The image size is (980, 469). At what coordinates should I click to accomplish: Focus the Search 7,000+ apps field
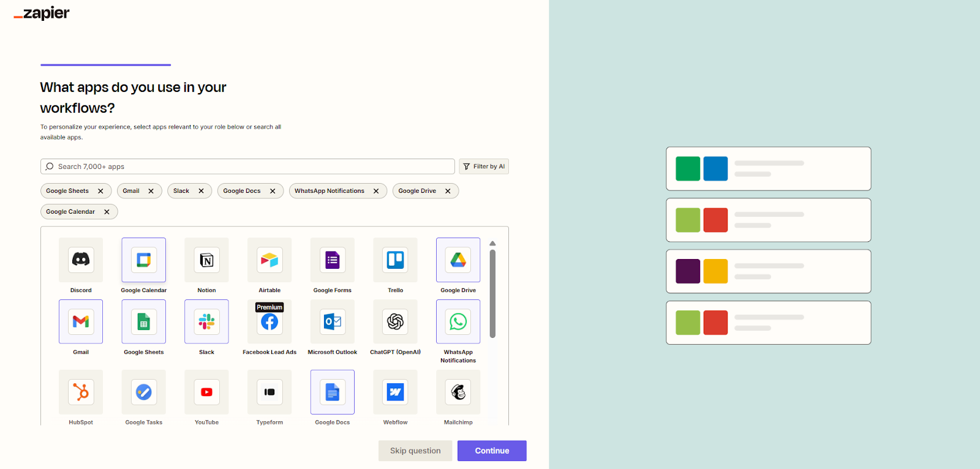point(247,167)
